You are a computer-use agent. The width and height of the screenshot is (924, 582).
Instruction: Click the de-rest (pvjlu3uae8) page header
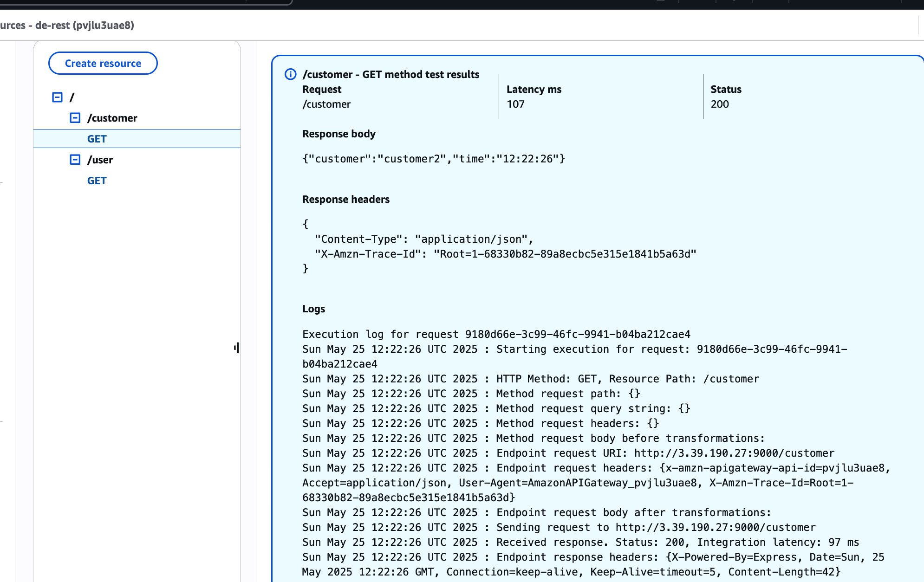click(x=67, y=25)
